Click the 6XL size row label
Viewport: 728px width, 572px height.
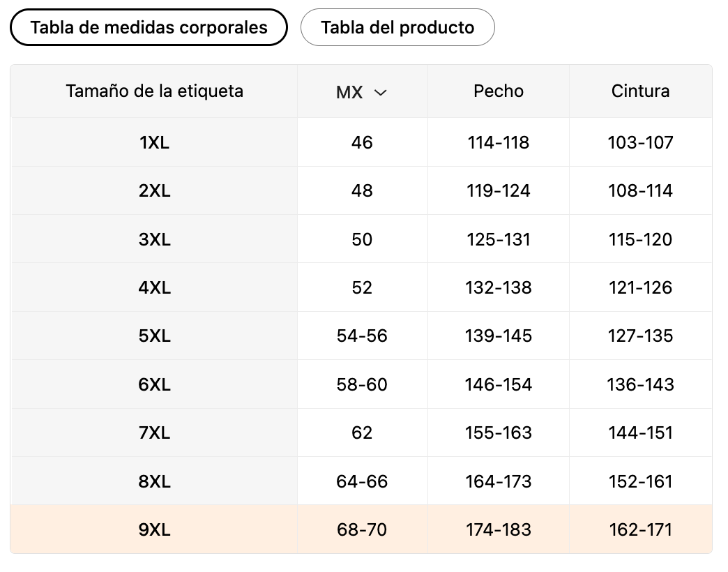tap(154, 385)
